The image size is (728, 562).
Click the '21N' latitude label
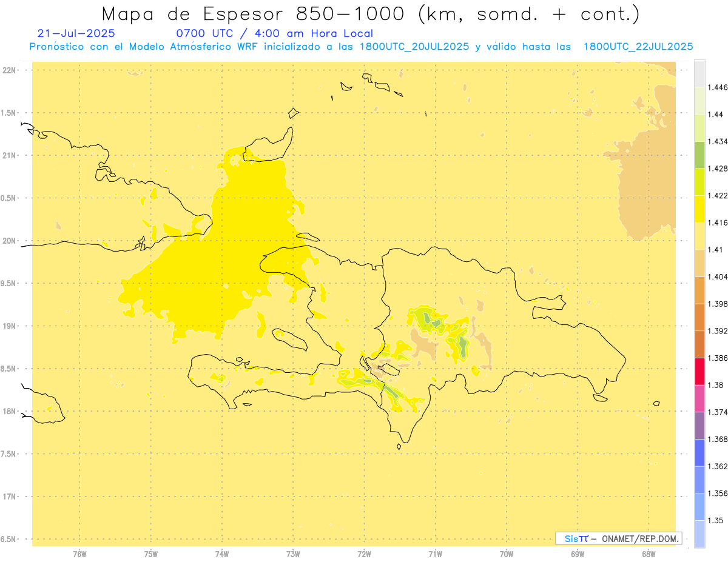(10, 156)
